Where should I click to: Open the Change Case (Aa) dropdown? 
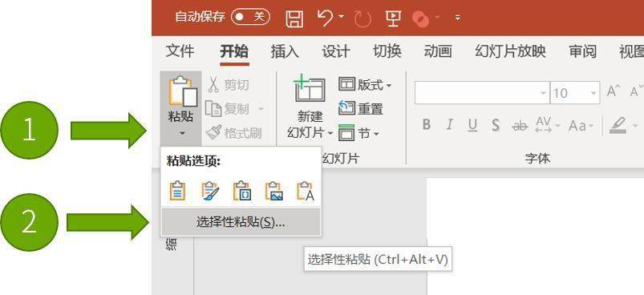pyautogui.click(x=581, y=126)
